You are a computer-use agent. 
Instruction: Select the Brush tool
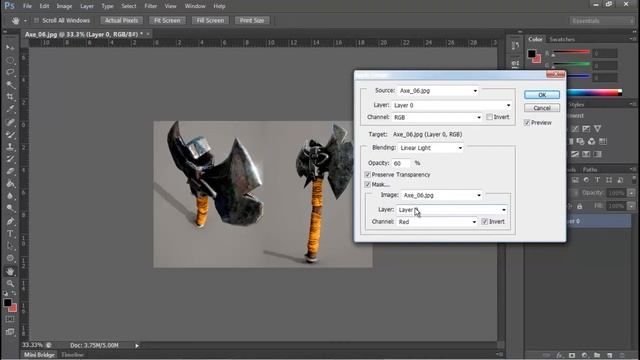pos(10,134)
